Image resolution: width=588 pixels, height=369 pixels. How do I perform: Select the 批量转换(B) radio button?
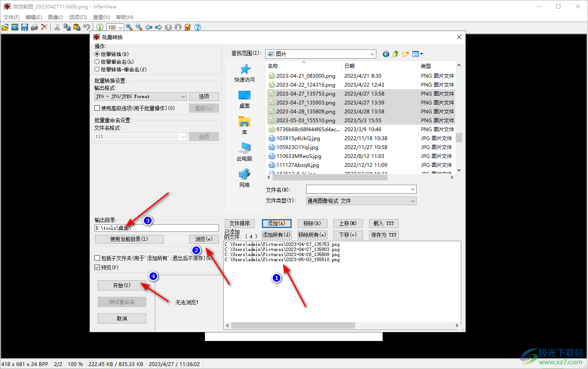point(97,54)
